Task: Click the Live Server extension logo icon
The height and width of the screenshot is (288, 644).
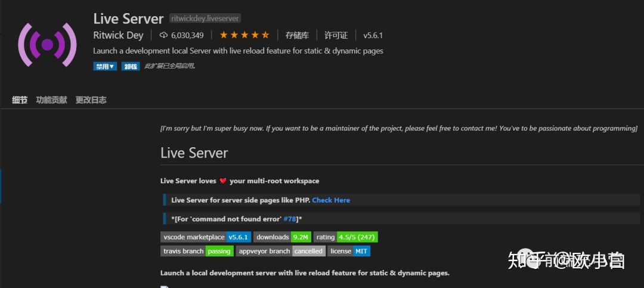Action: point(47,45)
